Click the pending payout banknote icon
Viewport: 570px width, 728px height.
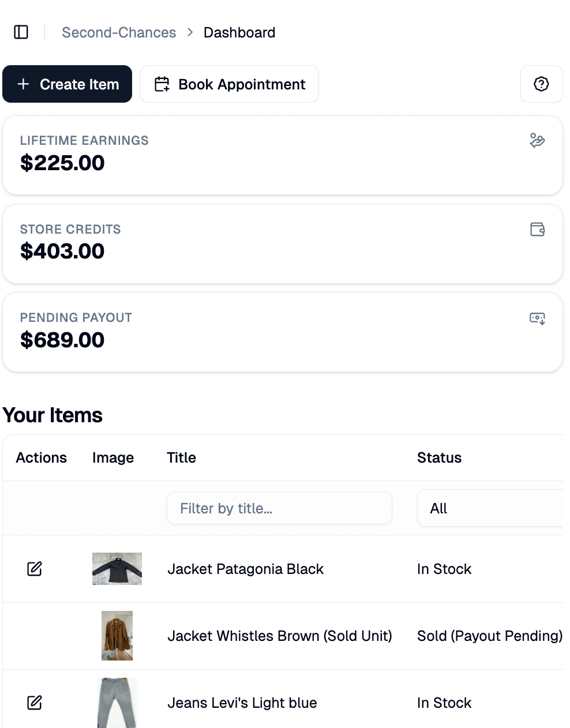point(537,318)
